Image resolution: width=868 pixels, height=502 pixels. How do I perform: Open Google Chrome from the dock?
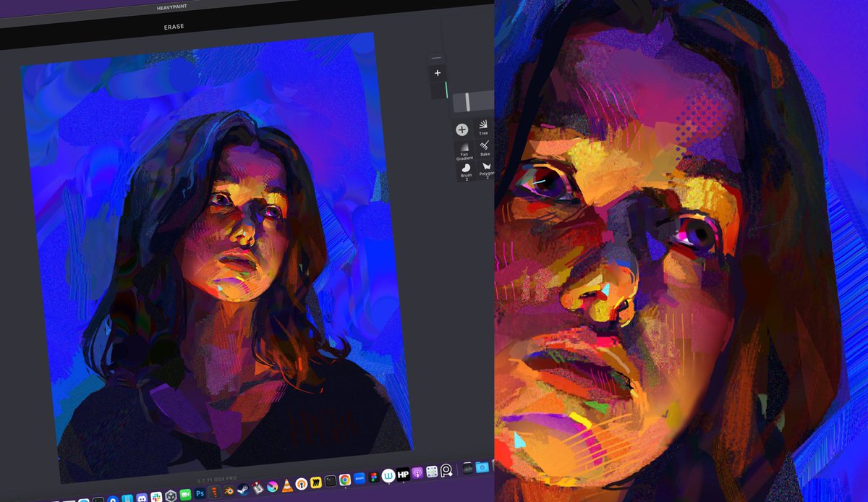pyautogui.click(x=344, y=481)
